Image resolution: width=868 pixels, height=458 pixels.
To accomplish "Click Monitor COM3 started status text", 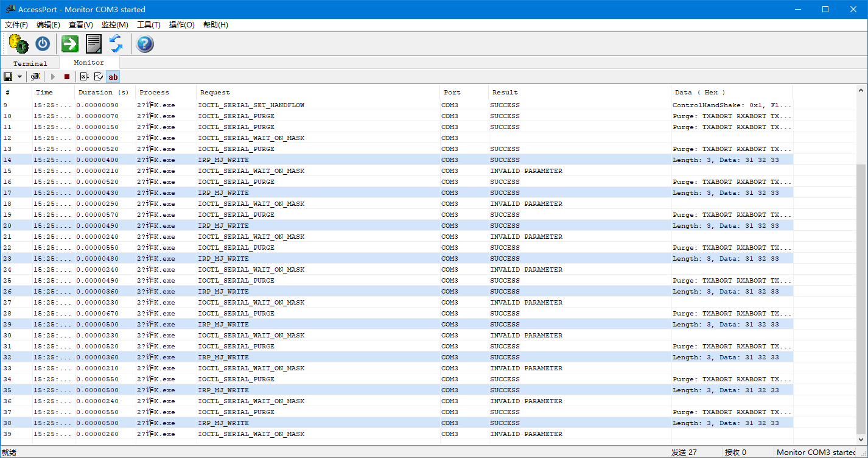I will (816, 453).
